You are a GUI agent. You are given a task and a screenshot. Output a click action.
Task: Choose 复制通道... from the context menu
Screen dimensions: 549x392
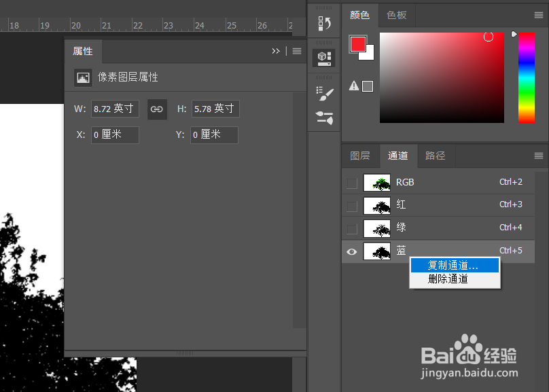coord(455,266)
